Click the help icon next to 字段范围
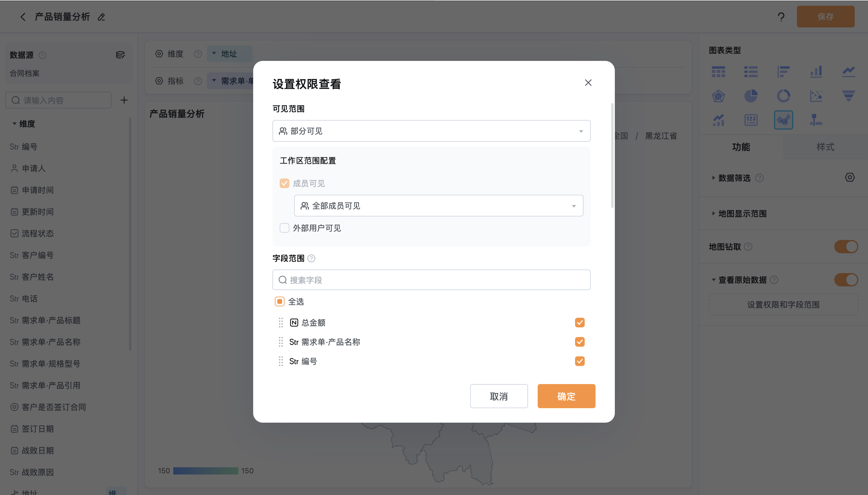The height and width of the screenshot is (495, 868). (311, 258)
